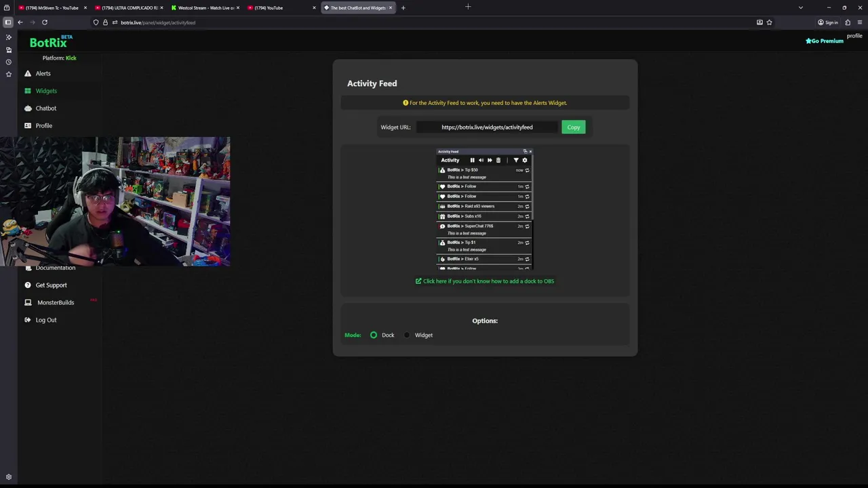This screenshot has height=488, width=868.
Task: Click the profile text in top right
Action: 854,36
